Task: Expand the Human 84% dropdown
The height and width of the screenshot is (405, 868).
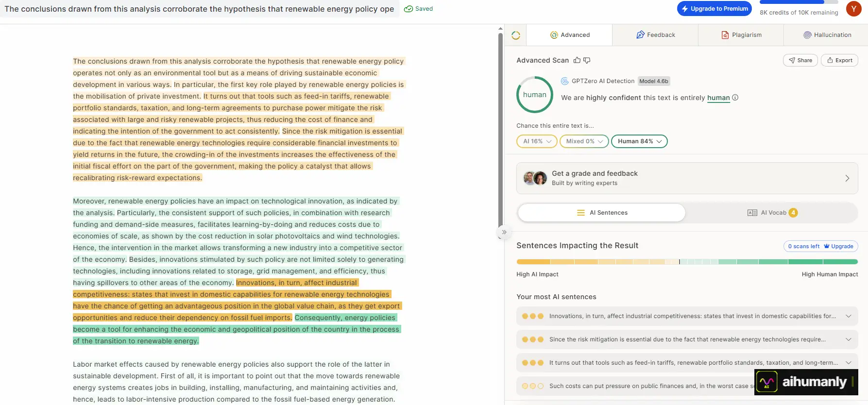Action: (639, 141)
